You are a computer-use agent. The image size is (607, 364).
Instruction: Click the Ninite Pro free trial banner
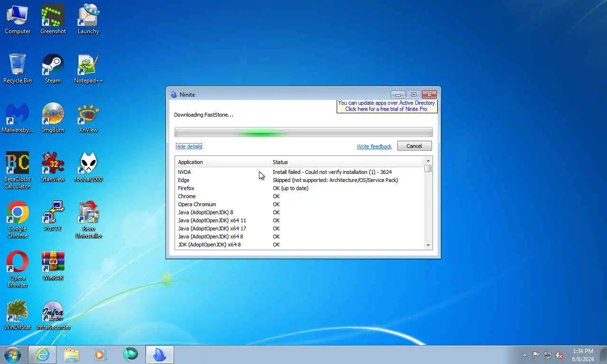click(x=386, y=106)
